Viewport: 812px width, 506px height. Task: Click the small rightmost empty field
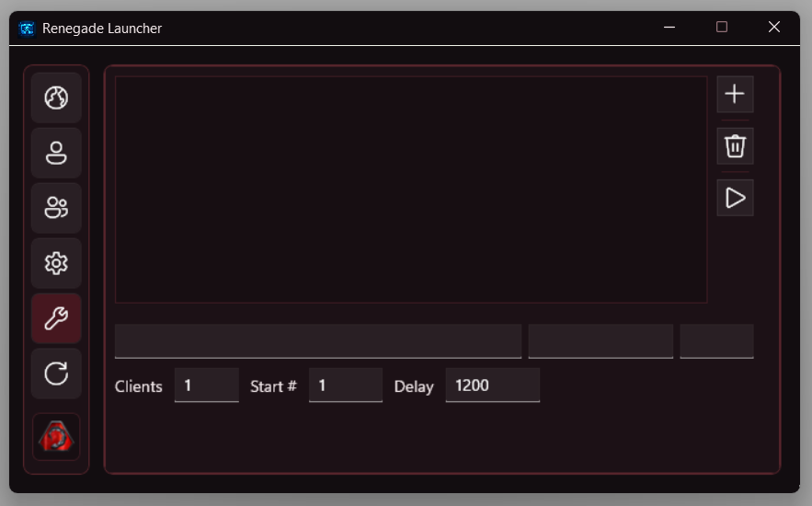tap(716, 340)
